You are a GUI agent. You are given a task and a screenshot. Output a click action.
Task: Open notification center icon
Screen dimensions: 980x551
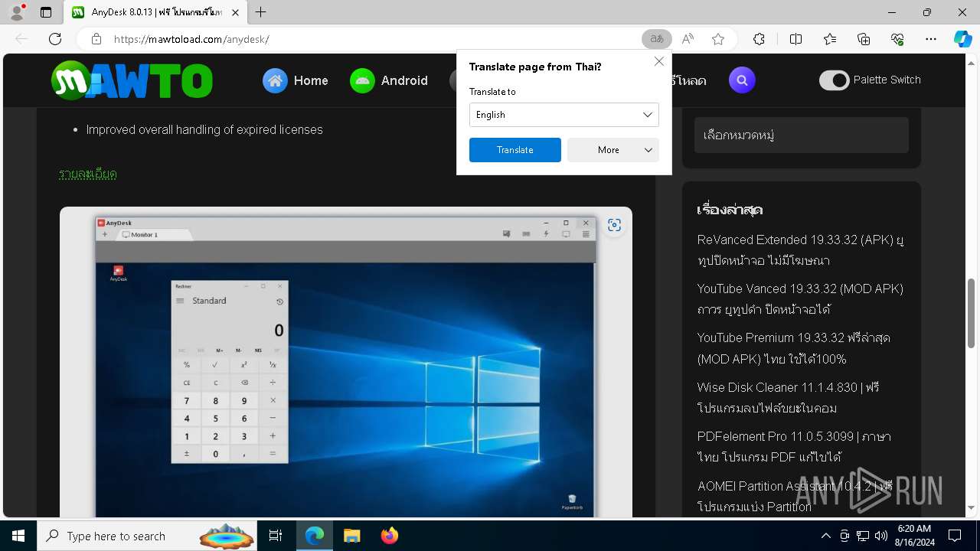[x=955, y=536]
